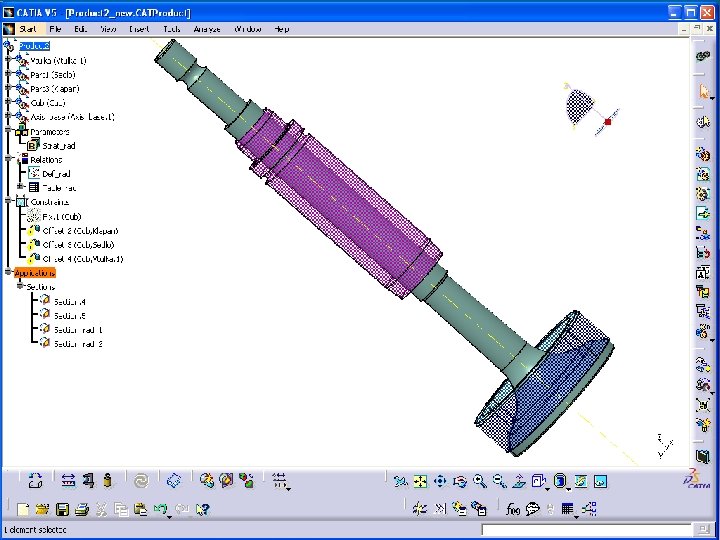Viewport: 720px width, 540px height.
Task: Expand the Part3 (Klapan) tree node
Action: pyautogui.click(x=8, y=87)
